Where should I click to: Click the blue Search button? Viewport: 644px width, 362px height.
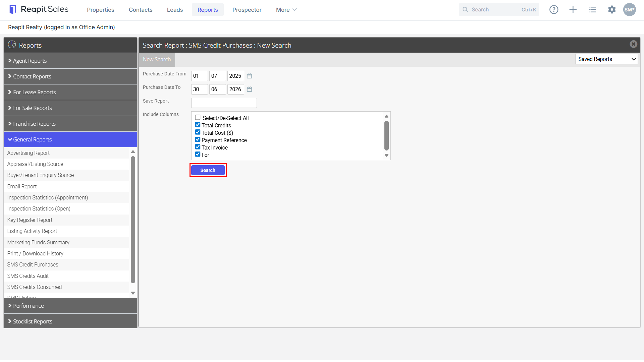coord(208,170)
